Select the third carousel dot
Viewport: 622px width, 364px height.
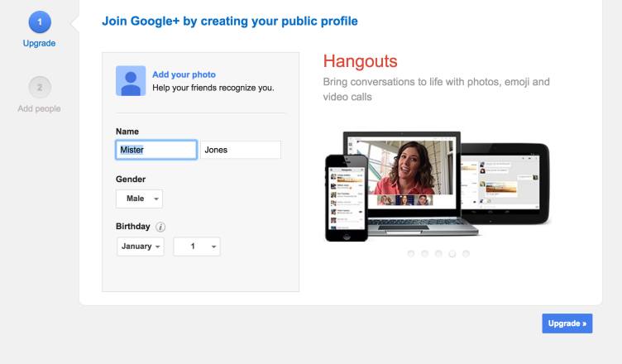coord(438,254)
